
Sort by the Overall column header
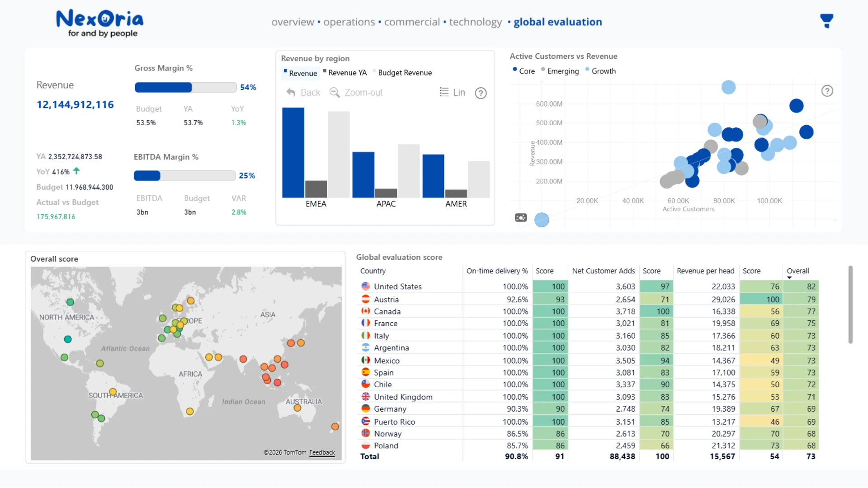tap(797, 271)
